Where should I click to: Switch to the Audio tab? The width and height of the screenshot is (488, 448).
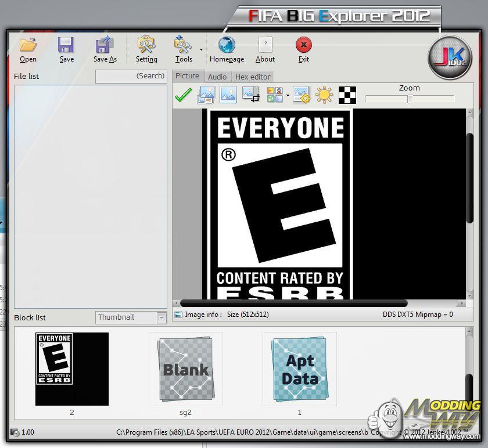(x=217, y=77)
